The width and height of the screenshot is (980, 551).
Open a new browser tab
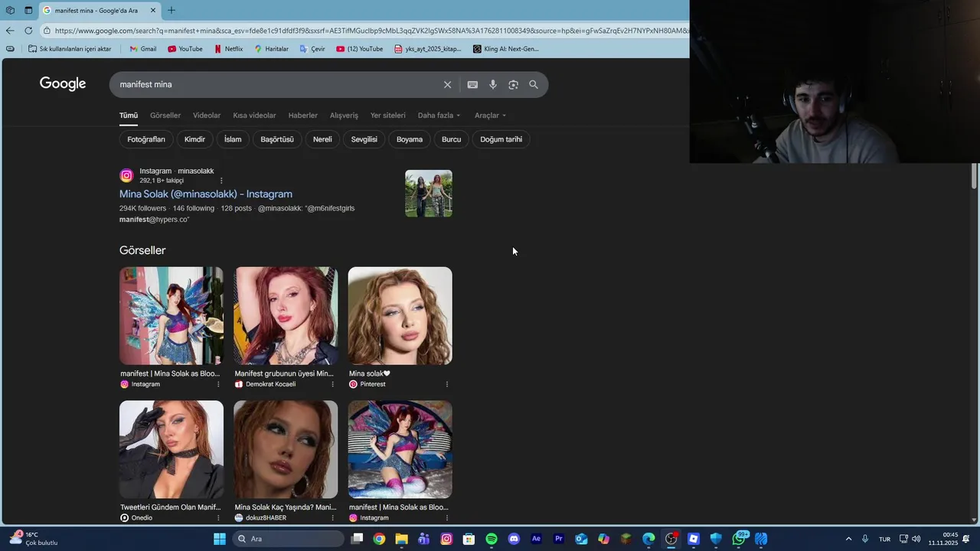pos(171,11)
